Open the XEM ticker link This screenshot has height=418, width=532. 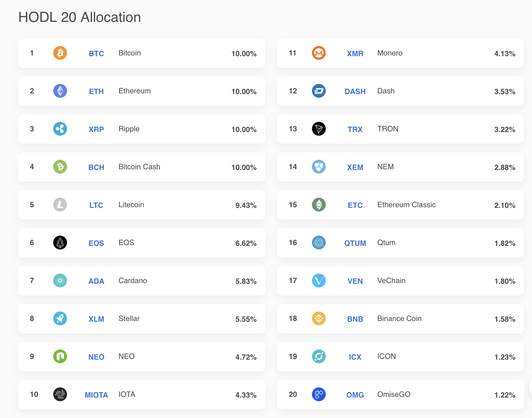[355, 167]
